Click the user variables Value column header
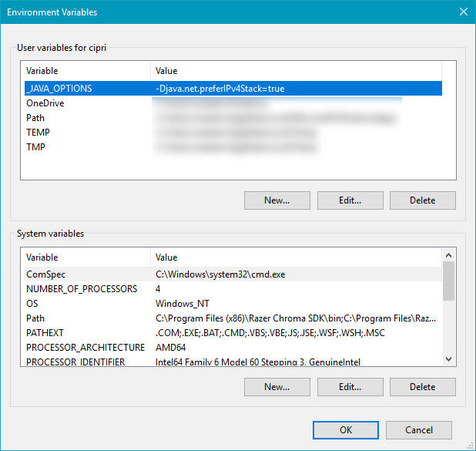 (297, 71)
